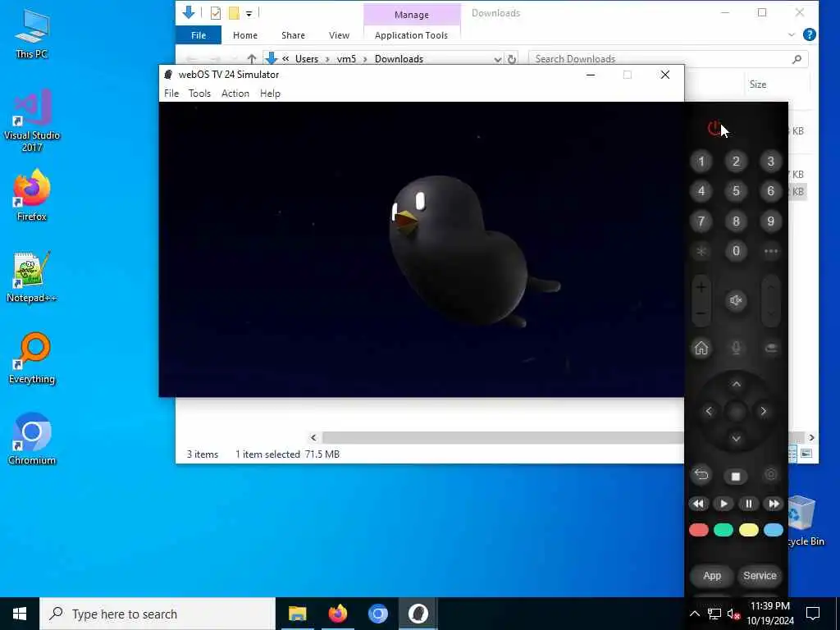Decrease volume with minus button

point(701,313)
